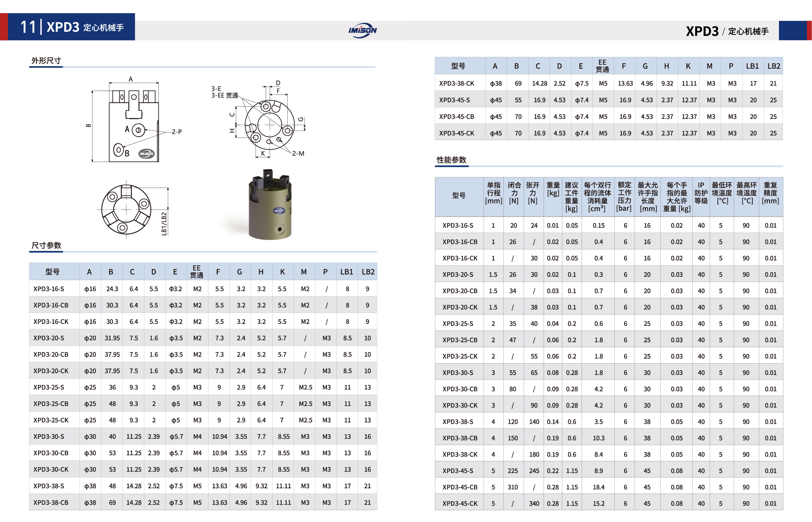Click 'XPD3-45-CB' in the upper right dimension table
Viewport: 812px width, 522px height.
(x=457, y=117)
